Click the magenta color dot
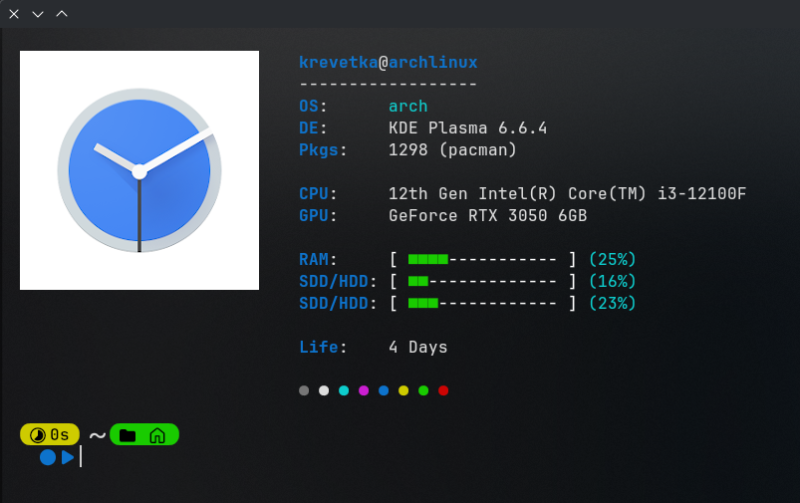 (x=364, y=391)
